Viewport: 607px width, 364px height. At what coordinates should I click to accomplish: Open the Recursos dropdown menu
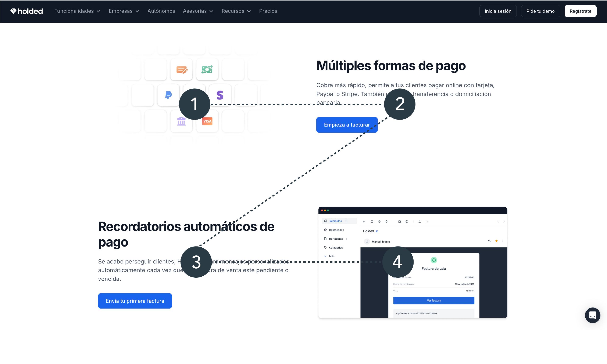tap(236, 11)
